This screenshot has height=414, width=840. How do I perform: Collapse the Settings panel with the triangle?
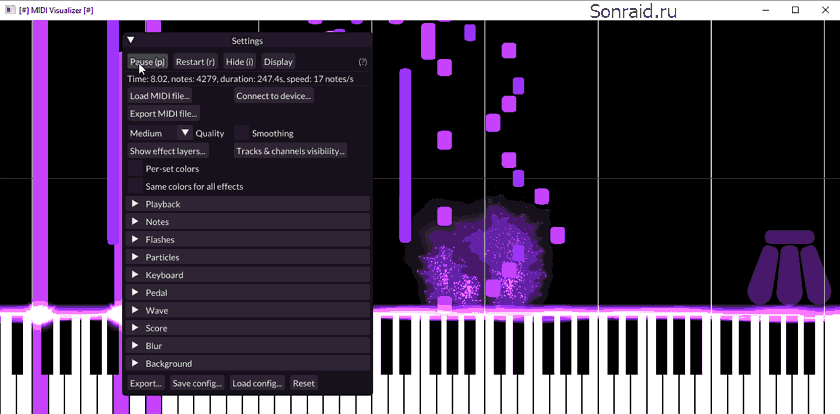[x=131, y=40]
